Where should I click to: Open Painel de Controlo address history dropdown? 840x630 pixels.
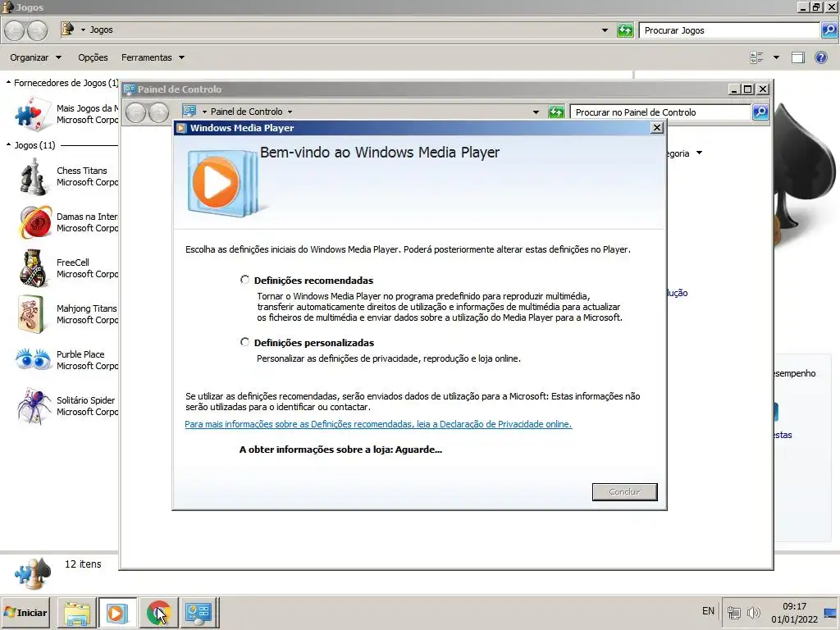(x=536, y=112)
